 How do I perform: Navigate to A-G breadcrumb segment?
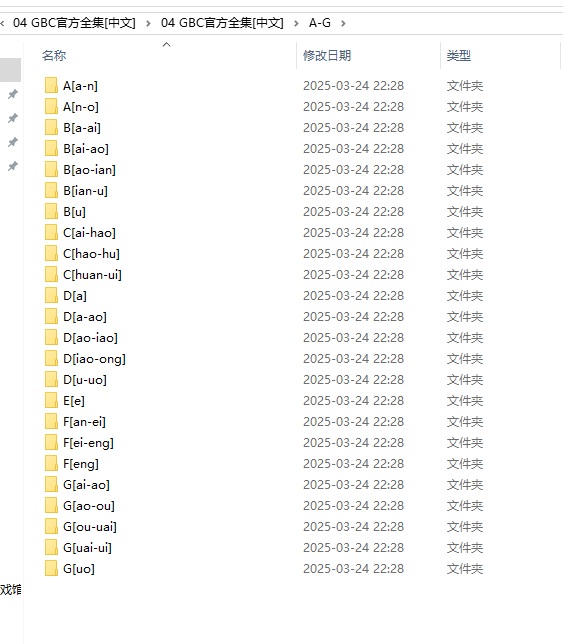pos(320,23)
